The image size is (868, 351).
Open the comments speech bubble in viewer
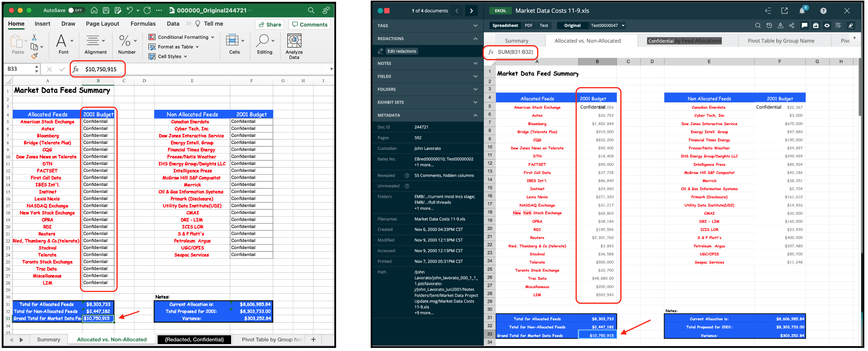click(x=804, y=25)
